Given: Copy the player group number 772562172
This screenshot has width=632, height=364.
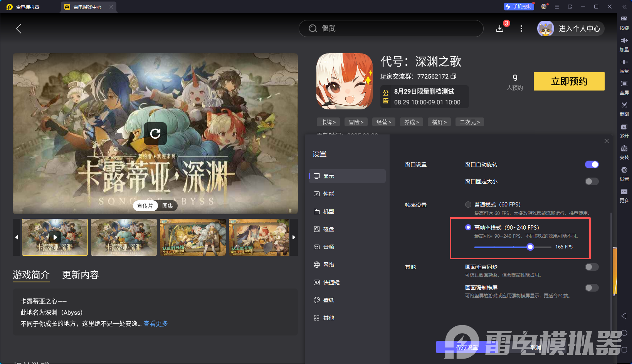Looking at the screenshot, I should coord(454,76).
